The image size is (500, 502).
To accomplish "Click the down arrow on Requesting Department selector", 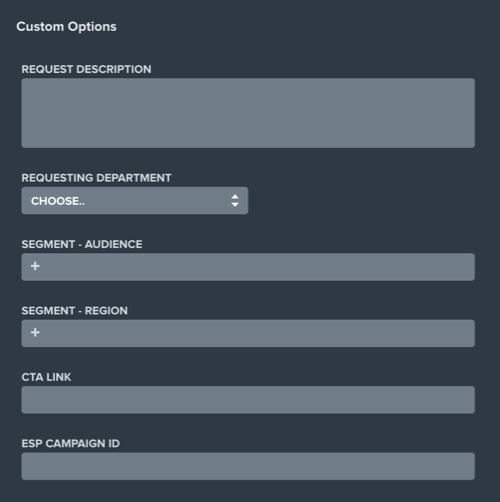I will (235, 204).
